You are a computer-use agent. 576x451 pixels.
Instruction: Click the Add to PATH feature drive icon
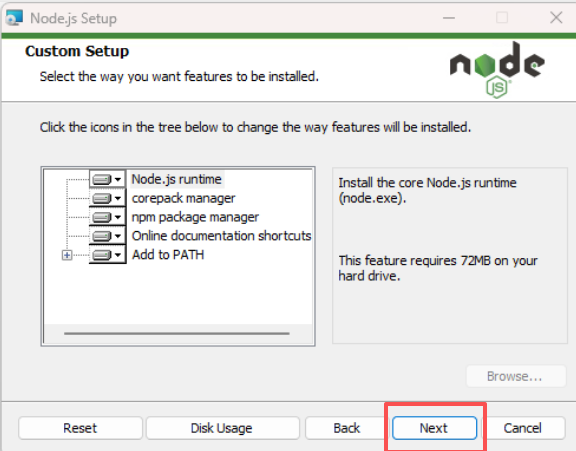click(101, 255)
